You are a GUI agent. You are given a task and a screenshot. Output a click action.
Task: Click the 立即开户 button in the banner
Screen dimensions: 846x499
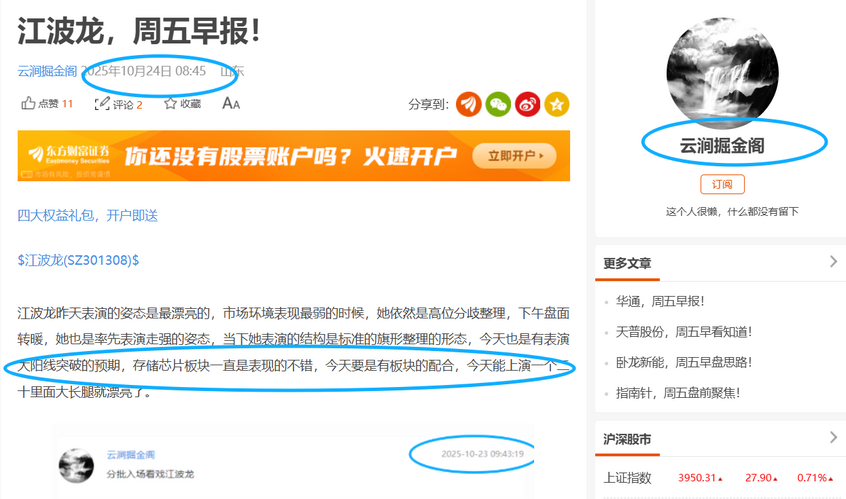click(514, 156)
